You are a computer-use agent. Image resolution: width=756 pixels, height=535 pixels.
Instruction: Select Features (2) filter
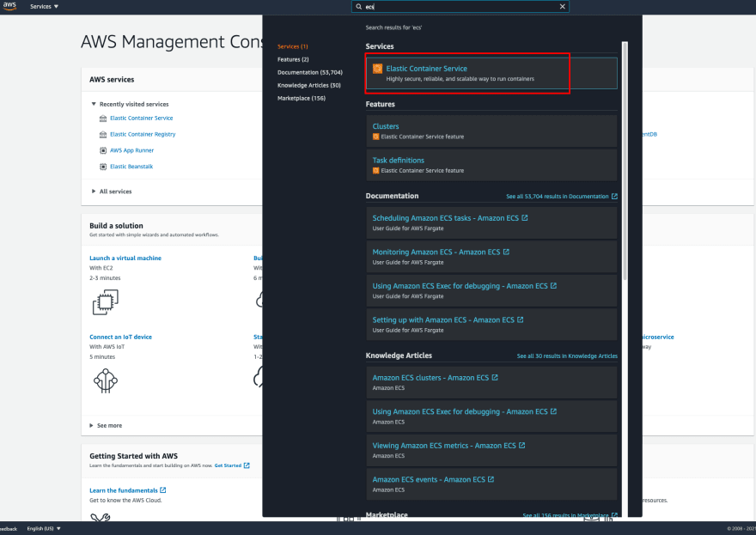(x=293, y=59)
